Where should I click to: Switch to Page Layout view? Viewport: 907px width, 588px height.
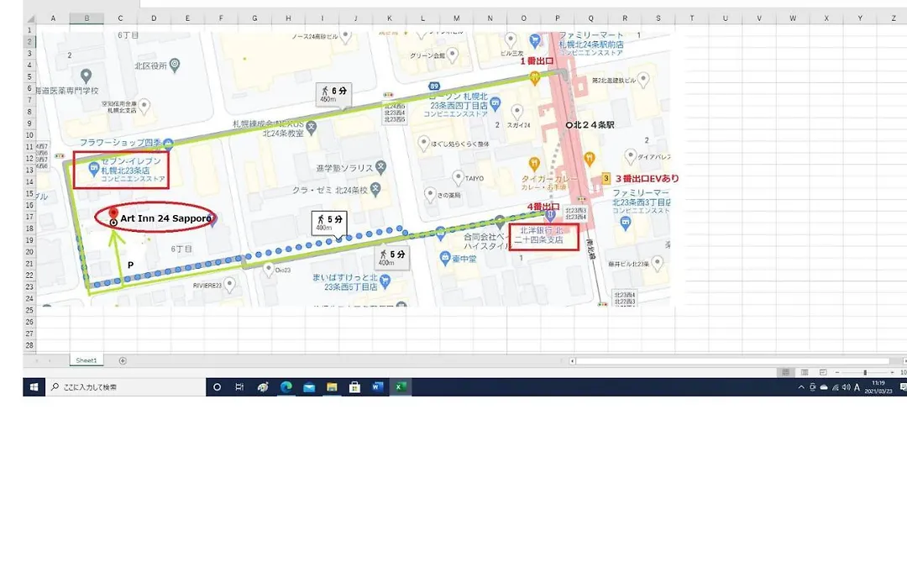tap(805, 372)
